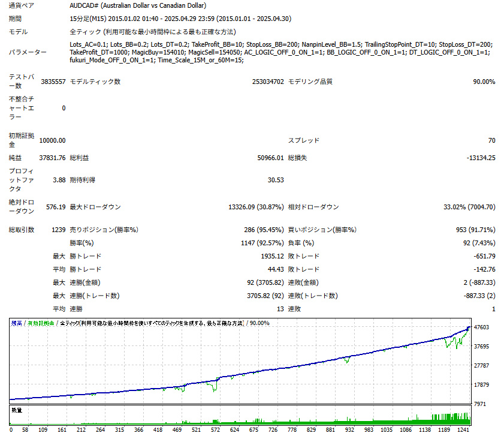The width and height of the screenshot is (504, 436).
Task: Click the 相対ドローダウン label
Action: [313, 208]
